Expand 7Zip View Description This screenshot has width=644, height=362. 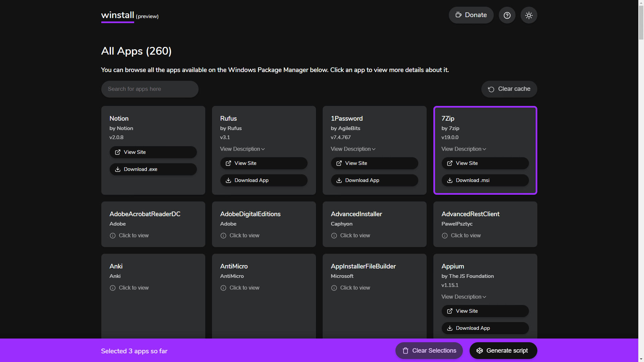coord(464,149)
